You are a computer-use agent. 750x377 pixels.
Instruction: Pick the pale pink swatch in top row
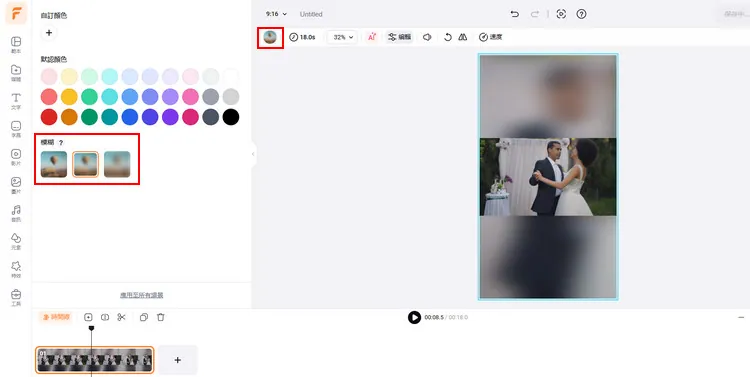tap(49, 77)
